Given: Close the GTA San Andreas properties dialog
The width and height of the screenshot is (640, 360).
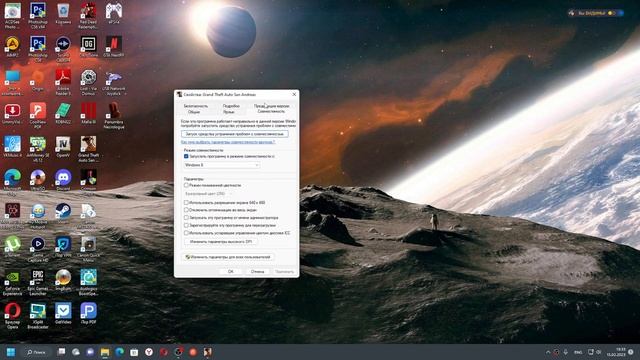Looking at the screenshot, I should pyautogui.click(x=294, y=94).
